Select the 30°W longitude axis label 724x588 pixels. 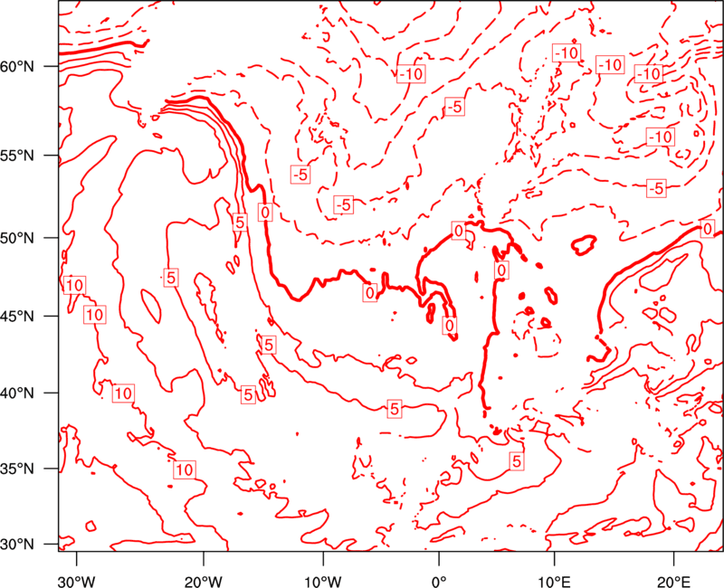[x=77, y=582]
